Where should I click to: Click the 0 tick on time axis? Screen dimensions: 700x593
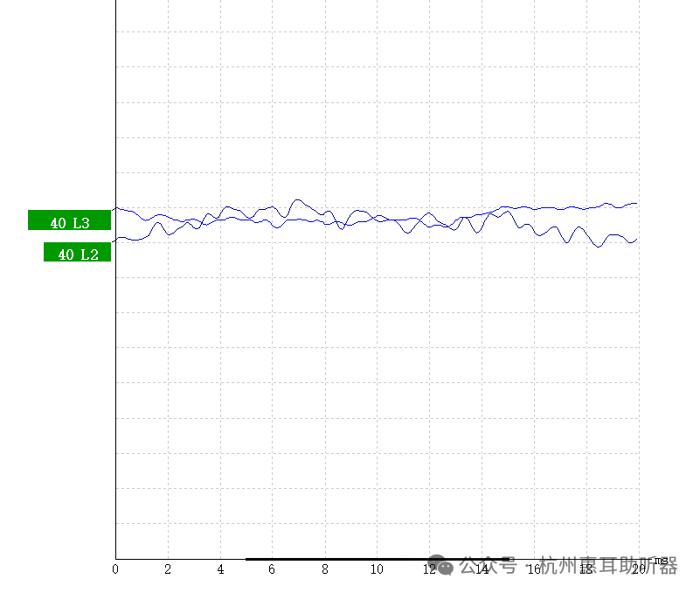pyautogui.click(x=115, y=569)
